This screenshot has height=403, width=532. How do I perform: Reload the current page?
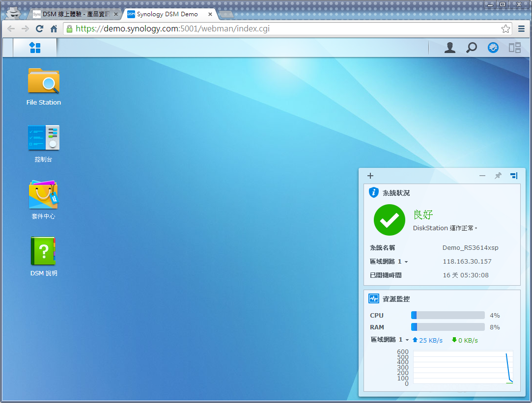pos(39,29)
